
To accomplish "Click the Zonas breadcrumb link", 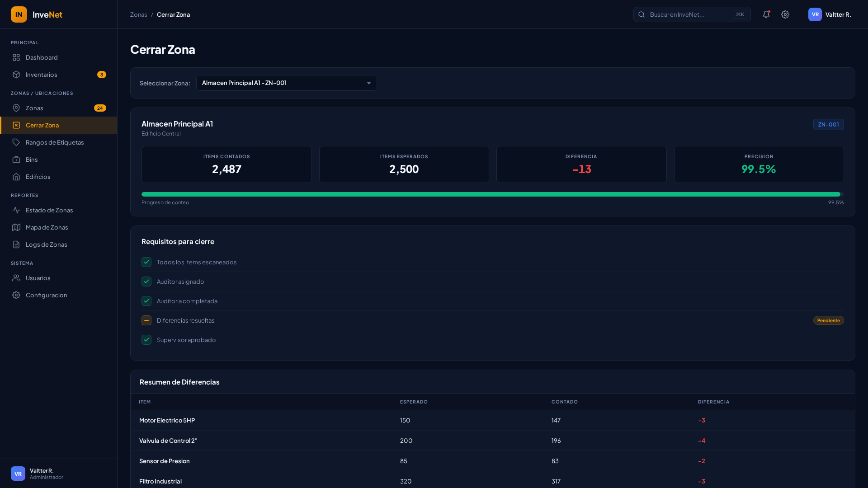I will (138, 14).
